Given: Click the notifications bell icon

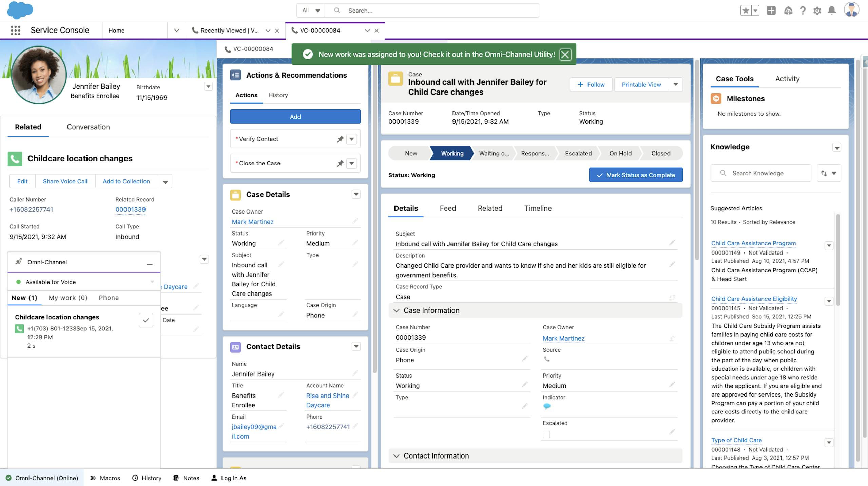Looking at the screenshot, I should pyautogui.click(x=831, y=11).
